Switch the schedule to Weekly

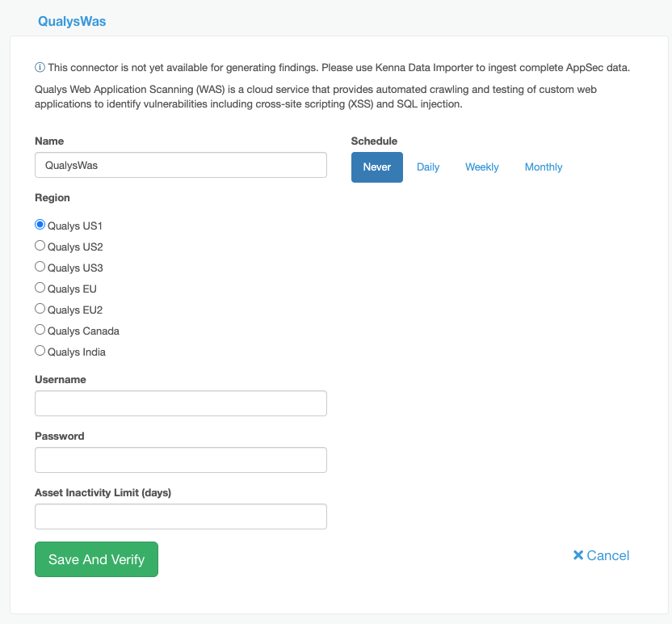(x=481, y=167)
